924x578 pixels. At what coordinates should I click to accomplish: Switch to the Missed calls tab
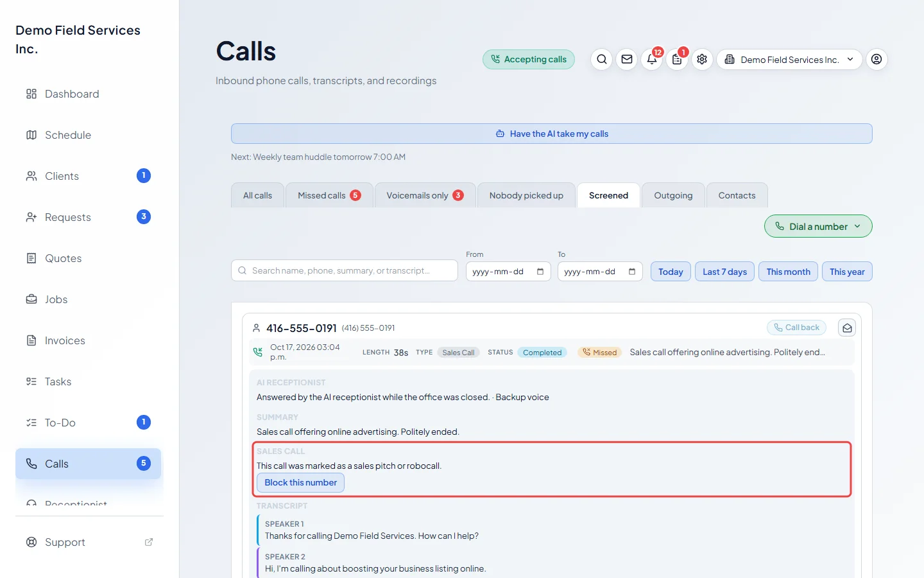pyautogui.click(x=329, y=195)
